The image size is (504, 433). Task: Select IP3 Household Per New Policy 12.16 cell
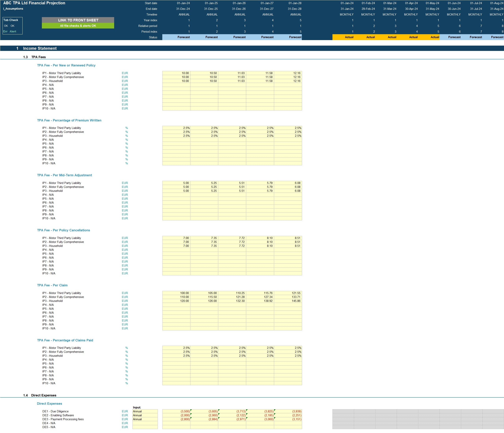(288, 81)
